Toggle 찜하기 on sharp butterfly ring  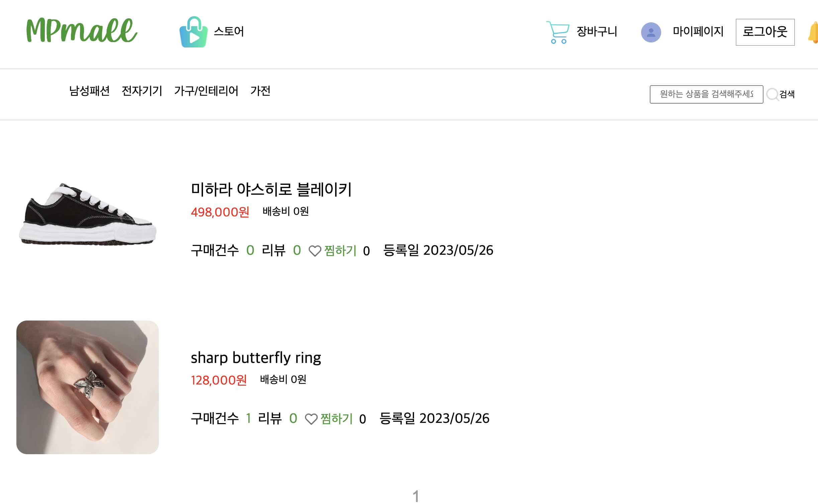336,418
